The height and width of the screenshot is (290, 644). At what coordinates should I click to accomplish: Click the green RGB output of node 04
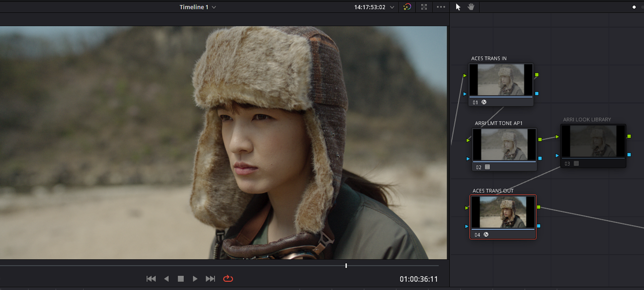coord(539,207)
